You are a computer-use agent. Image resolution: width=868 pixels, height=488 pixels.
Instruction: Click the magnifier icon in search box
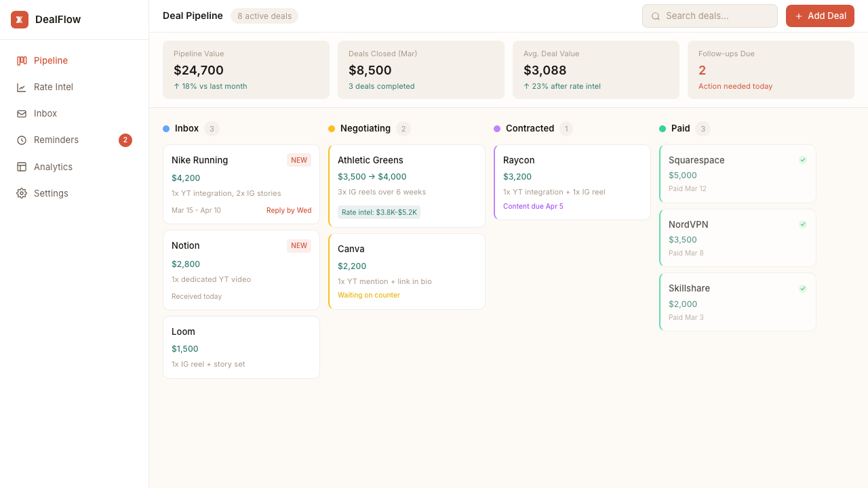tap(656, 16)
